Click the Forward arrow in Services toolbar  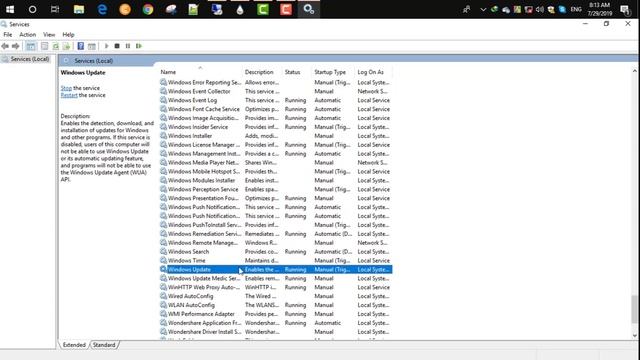16,46
